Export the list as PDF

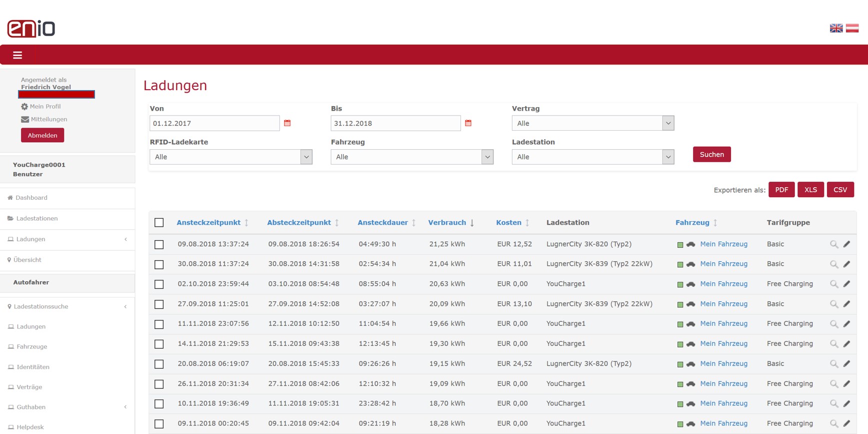(x=781, y=190)
